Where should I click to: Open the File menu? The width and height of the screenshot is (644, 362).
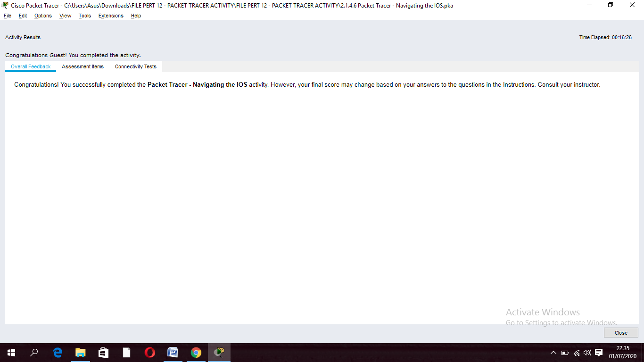pos(8,16)
